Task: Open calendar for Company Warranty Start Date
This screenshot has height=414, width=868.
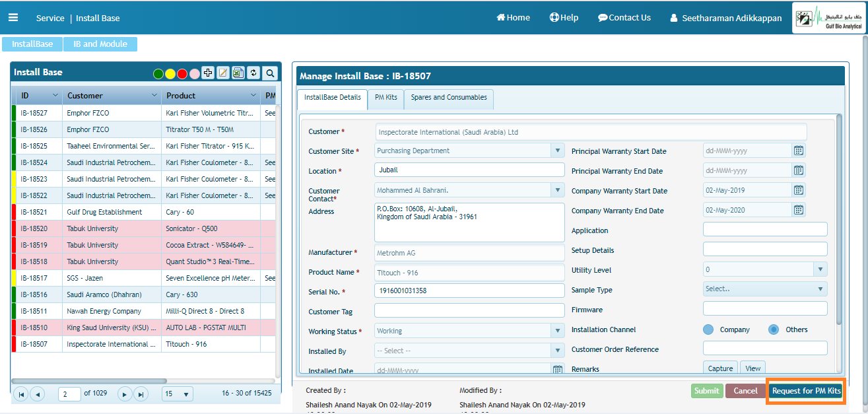Action: coord(799,190)
